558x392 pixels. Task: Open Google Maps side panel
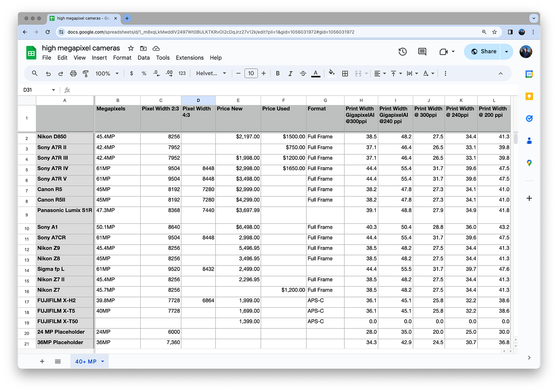(x=529, y=163)
